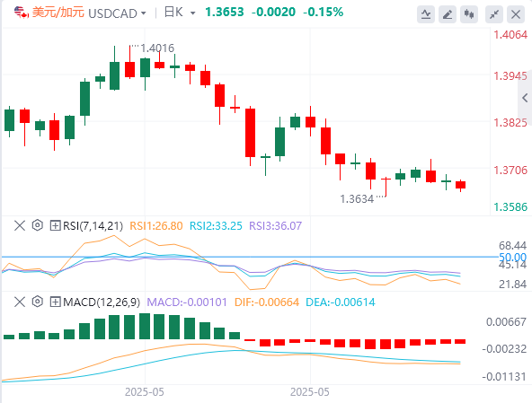
Task: Click the MACD:-0.00101 value
Action: (x=187, y=302)
